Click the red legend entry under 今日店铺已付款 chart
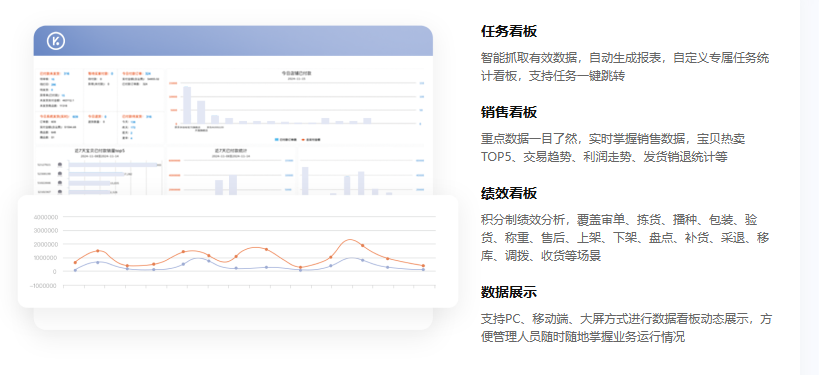Viewport: 819px width, 375px height. point(310,139)
